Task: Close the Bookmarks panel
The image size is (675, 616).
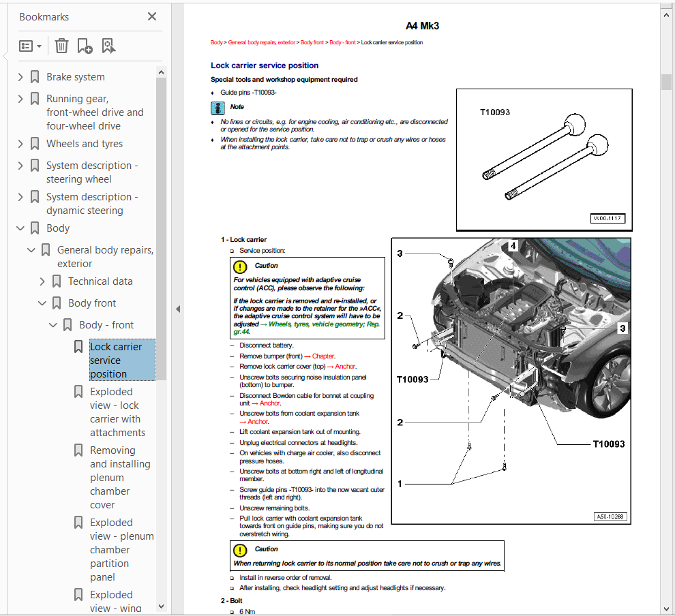Action: (152, 17)
